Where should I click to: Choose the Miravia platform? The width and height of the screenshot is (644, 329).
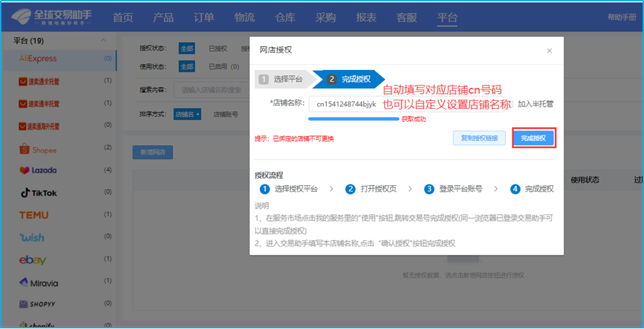tap(39, 283)
